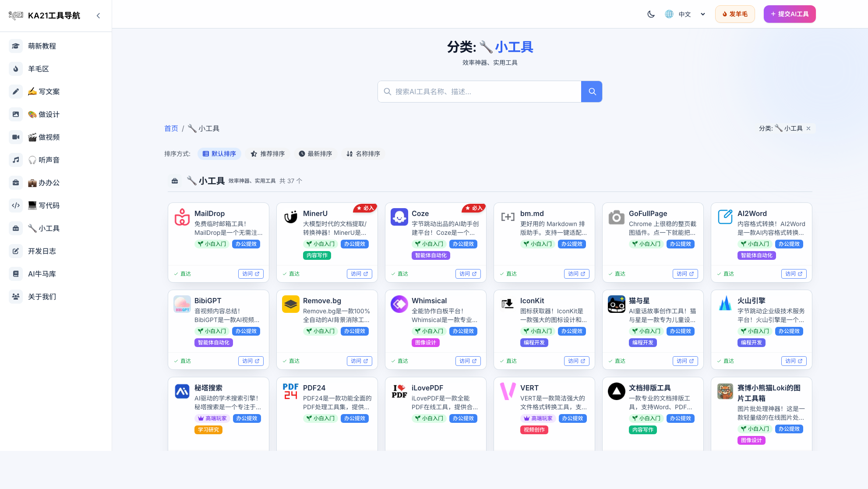Image resolution: width=868 pixels, height=489 pixels.
Task: Click the Remove.bg layers icon
Action: pos(290,304)
